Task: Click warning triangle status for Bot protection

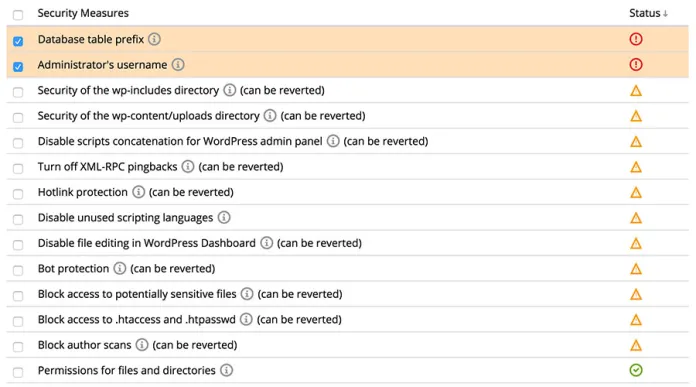Action: tap(636, 269)
